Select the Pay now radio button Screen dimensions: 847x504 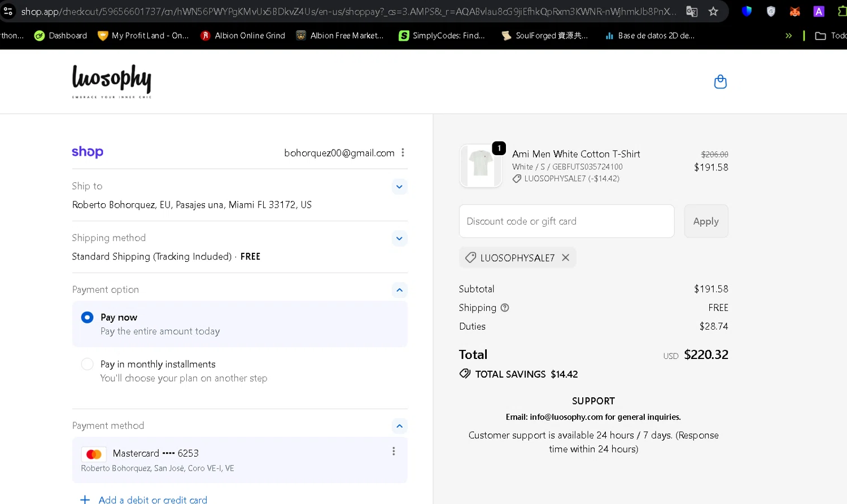tap(87, 317)
